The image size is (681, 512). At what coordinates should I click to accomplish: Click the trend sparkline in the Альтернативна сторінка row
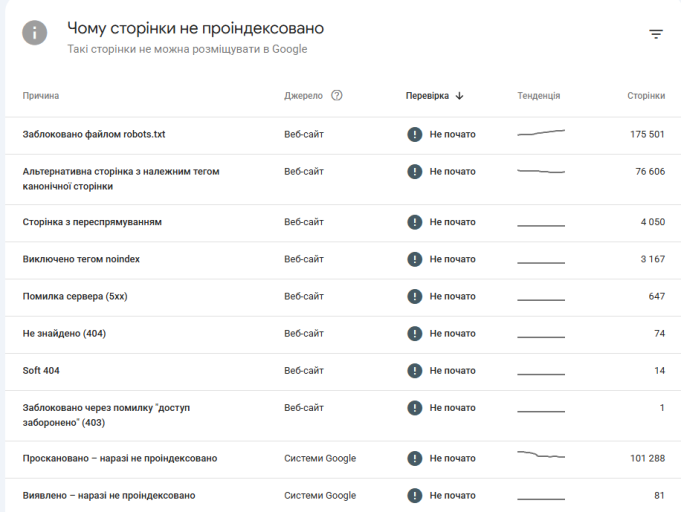pos(541,171)
